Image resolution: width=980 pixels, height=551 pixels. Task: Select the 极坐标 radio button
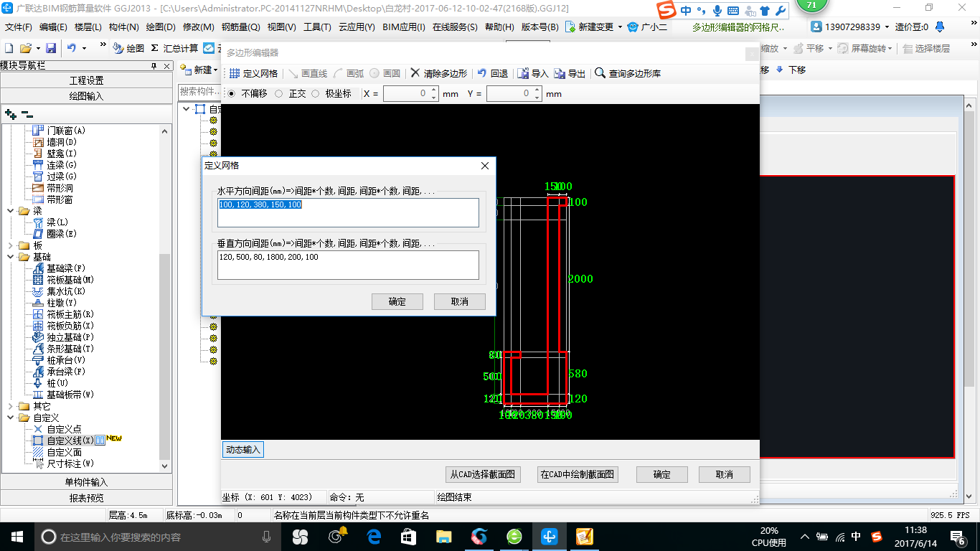(315, 94)
